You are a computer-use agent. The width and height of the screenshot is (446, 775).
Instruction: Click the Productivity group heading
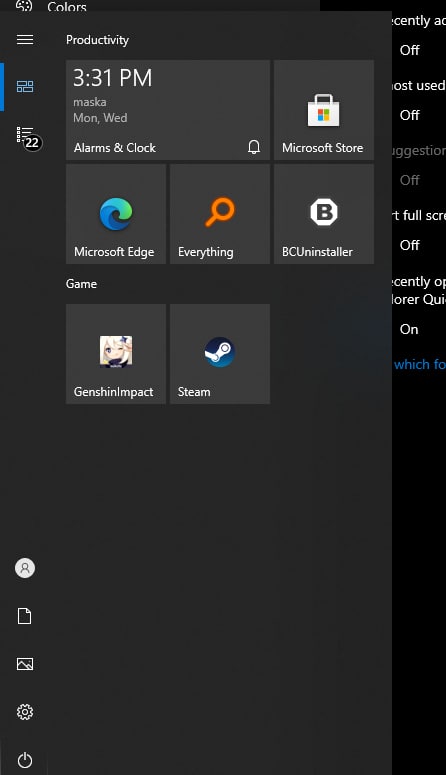(97, 40)
